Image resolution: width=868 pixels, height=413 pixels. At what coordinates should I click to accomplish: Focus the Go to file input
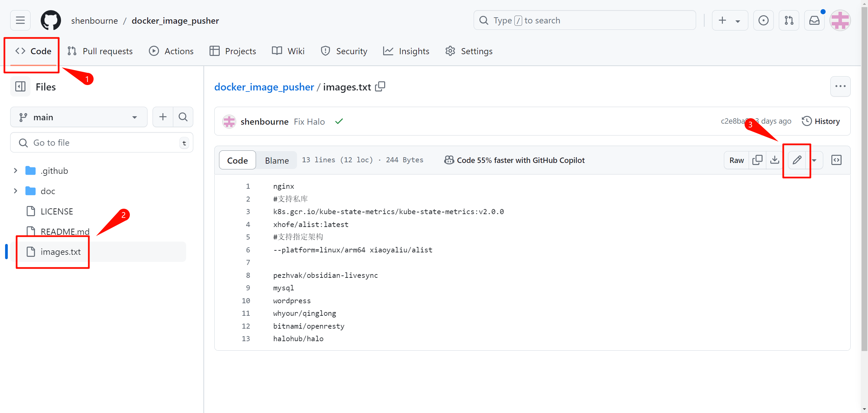(x=102, y=143)
